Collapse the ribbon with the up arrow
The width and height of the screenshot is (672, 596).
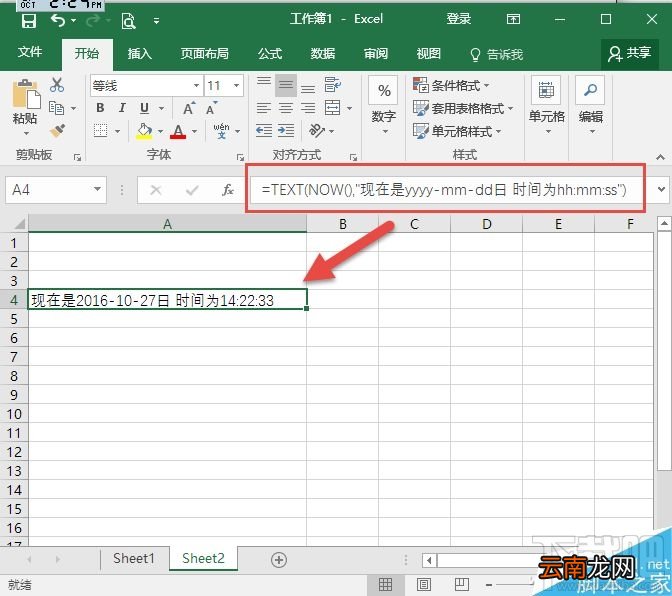pyautogui.click(x=660, y=157)
